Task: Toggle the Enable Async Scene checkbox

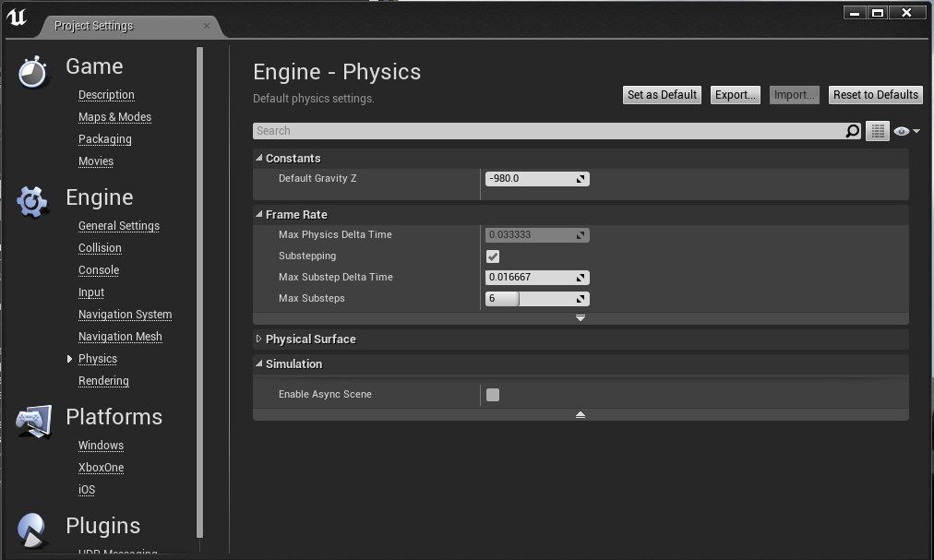Action: pos(492,394)
